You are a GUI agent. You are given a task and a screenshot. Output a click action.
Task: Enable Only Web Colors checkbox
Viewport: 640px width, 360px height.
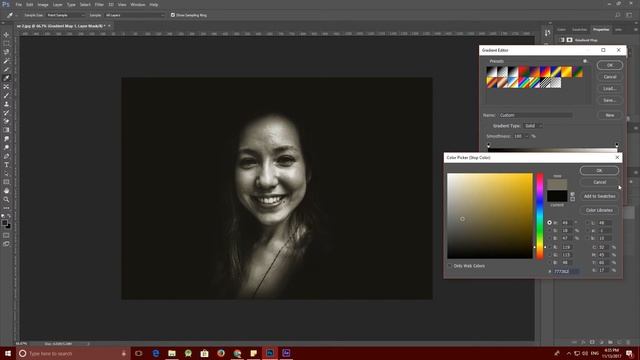tap(450, 266)
